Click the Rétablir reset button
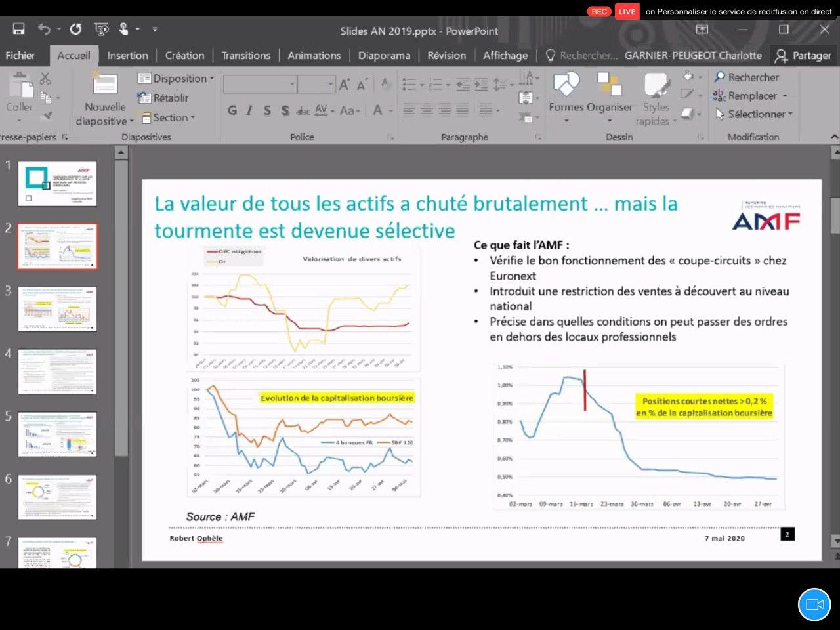 click(x=163, y=98)
